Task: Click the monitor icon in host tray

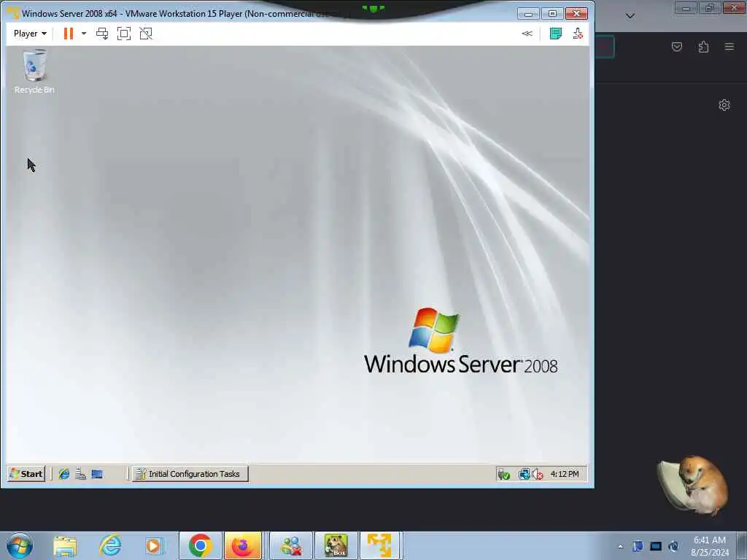Action: click(x=656, y=546)
